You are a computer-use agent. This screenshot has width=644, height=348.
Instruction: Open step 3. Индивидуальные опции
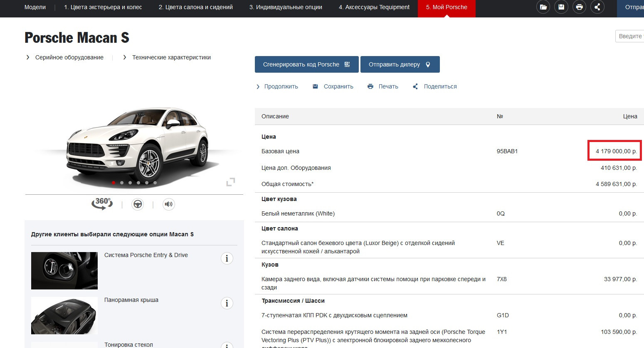click(286, 7)
